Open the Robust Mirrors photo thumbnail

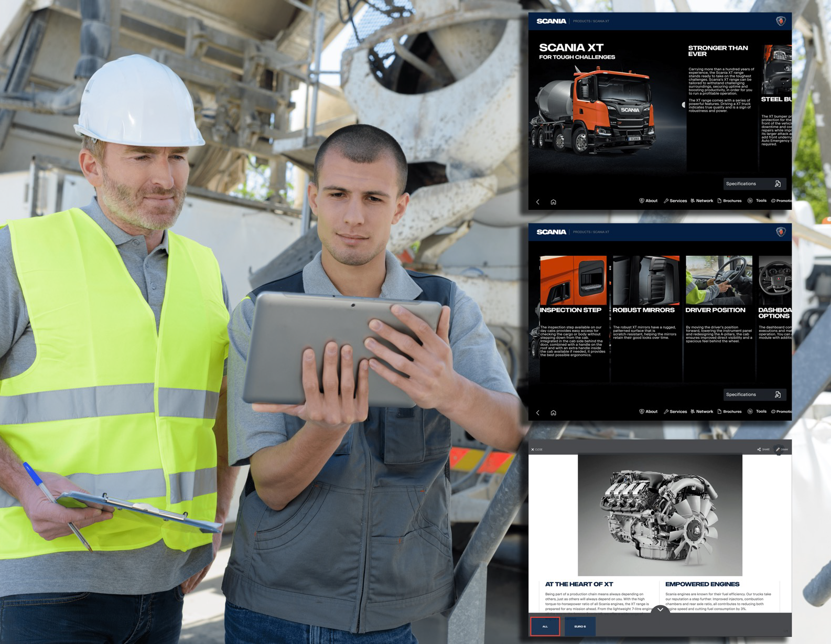[x=646, y=281]
